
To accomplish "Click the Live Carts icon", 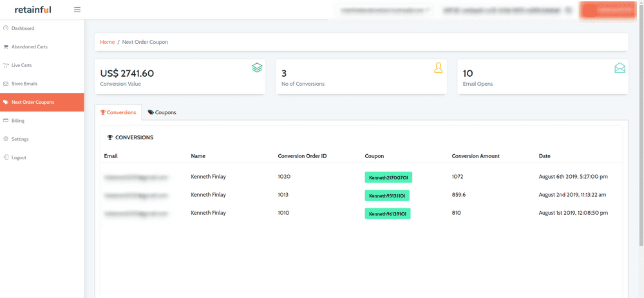I will point(6,65).
